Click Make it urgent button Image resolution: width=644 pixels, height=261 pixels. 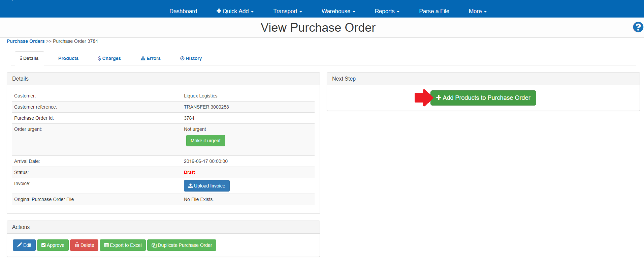point(205,141)
